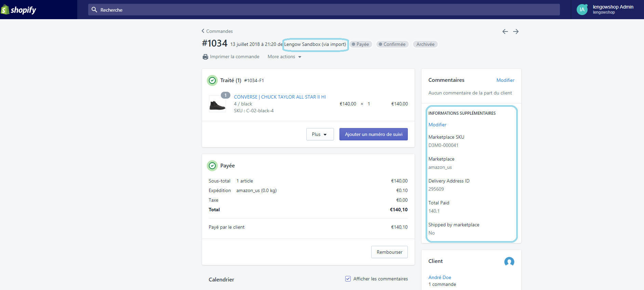Open the IA account avatar

tap(582, 10)
